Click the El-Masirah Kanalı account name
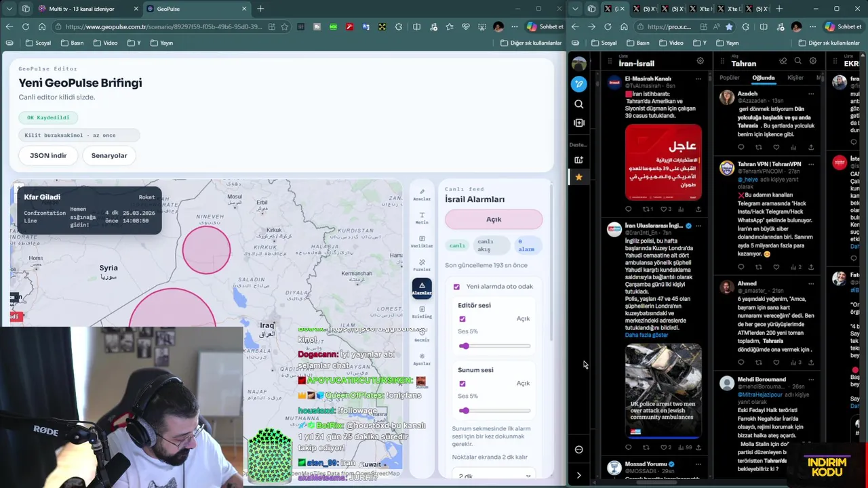 coord(648,79)
